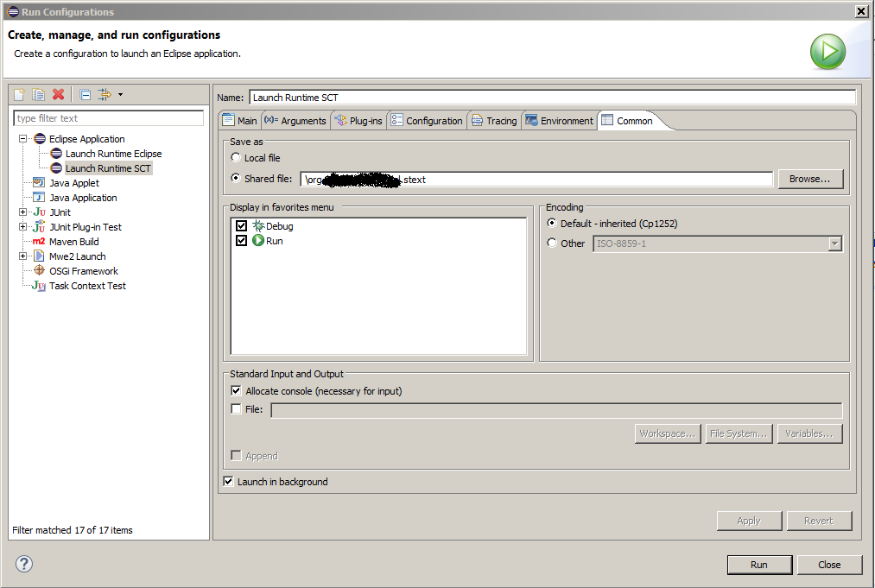The height and width of the screenshot is (588, 875).
Task: Duplicate the selected launch configuration
Action: tap(39, 95)
